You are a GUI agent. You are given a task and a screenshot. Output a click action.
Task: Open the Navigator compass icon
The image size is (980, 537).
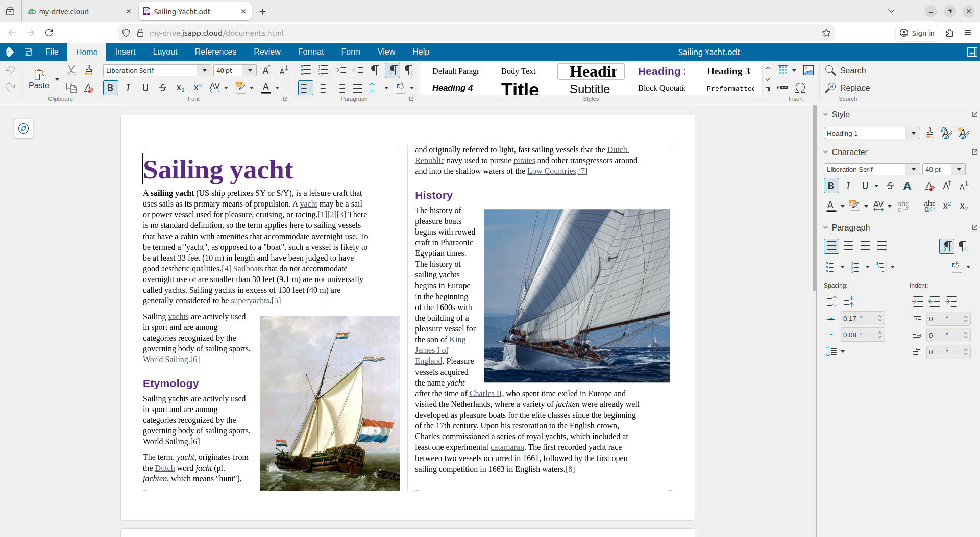point(23,129)
